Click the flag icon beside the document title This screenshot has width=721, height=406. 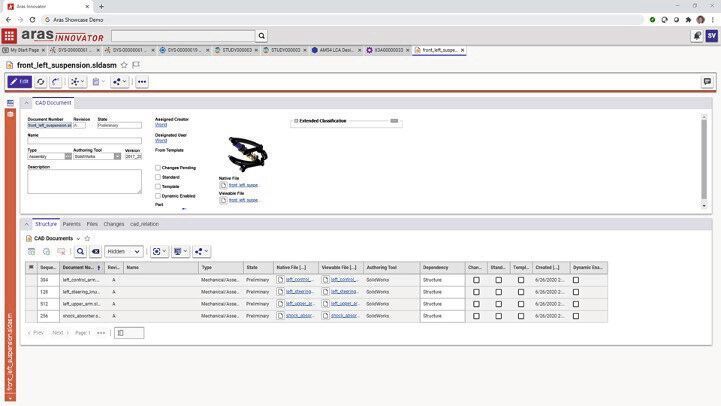point(136,65)
